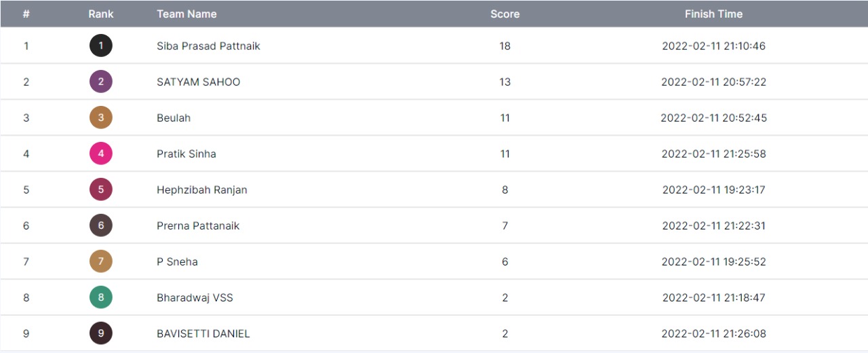Click BAVISETTI DANIEL team name
This screenshot has width=868, height=353.
(x=203, y=333)
